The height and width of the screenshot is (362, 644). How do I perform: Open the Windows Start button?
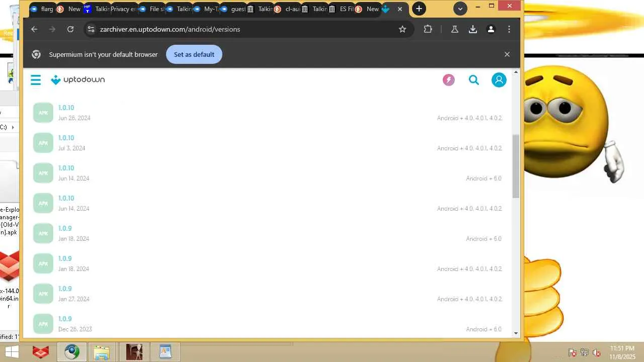point(11,352)
